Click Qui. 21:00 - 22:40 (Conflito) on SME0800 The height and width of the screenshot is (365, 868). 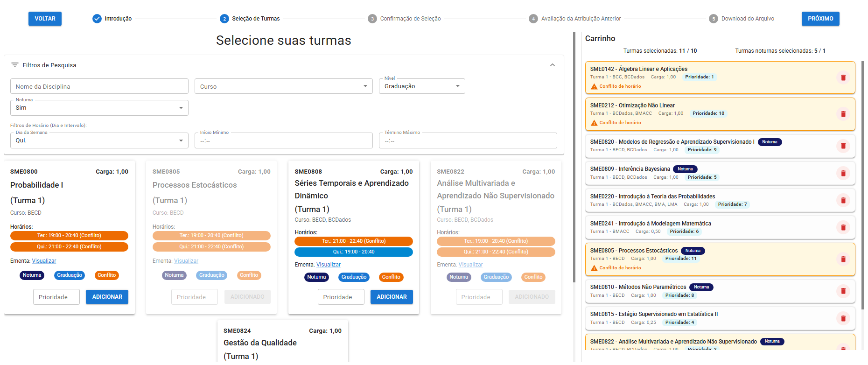point(69,247)
